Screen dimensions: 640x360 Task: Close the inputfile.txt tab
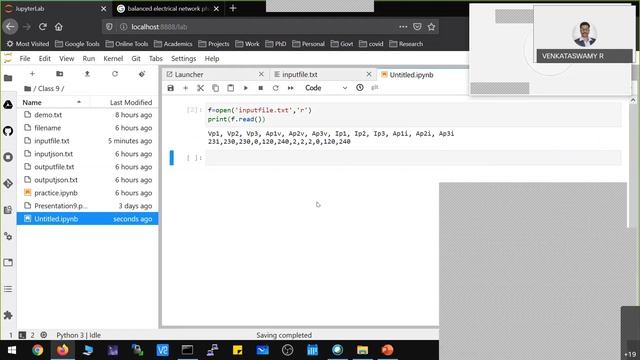pos(369,74)
